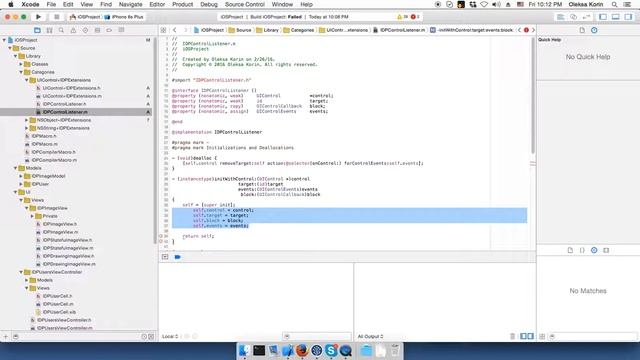Open the All Output dropdown
The height and width of the screenshot is (360, 640).
pyautogui.click(x=371, y=336)
